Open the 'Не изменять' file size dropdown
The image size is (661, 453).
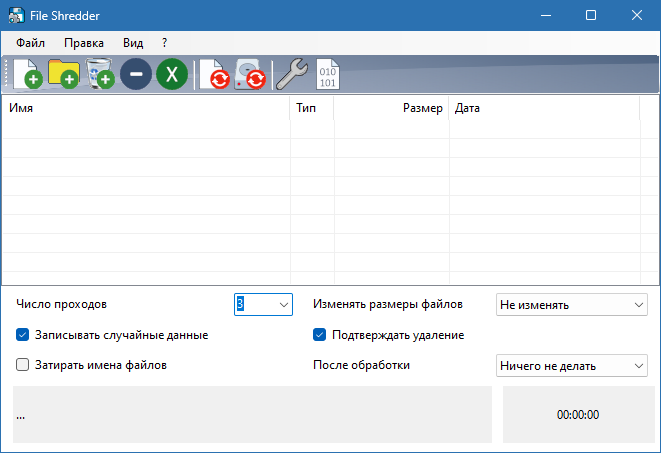[572, 305]
